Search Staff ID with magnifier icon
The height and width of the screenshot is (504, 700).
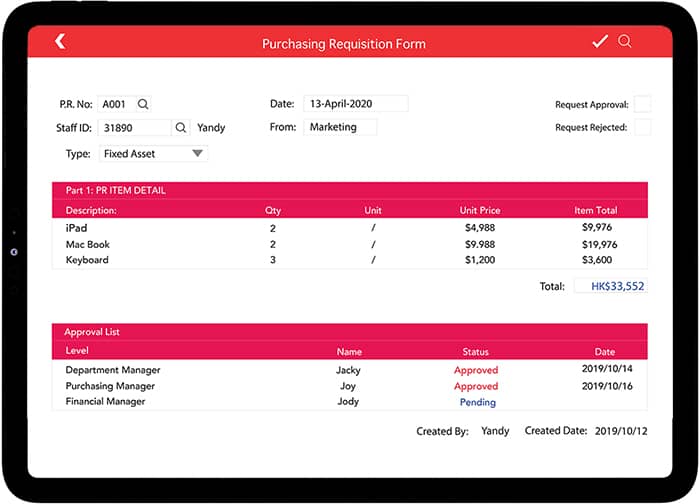(x=181, y=128)
